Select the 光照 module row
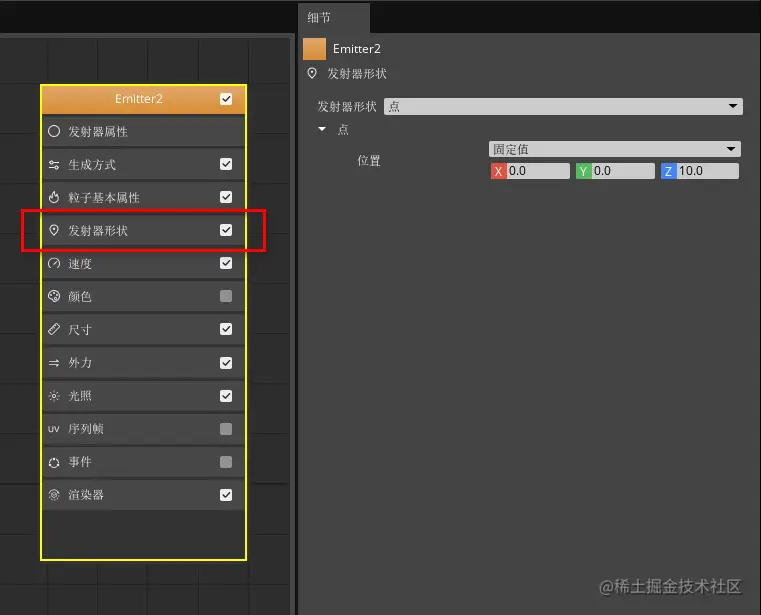This screenshot has width=761, height=615. pos(143,396)
